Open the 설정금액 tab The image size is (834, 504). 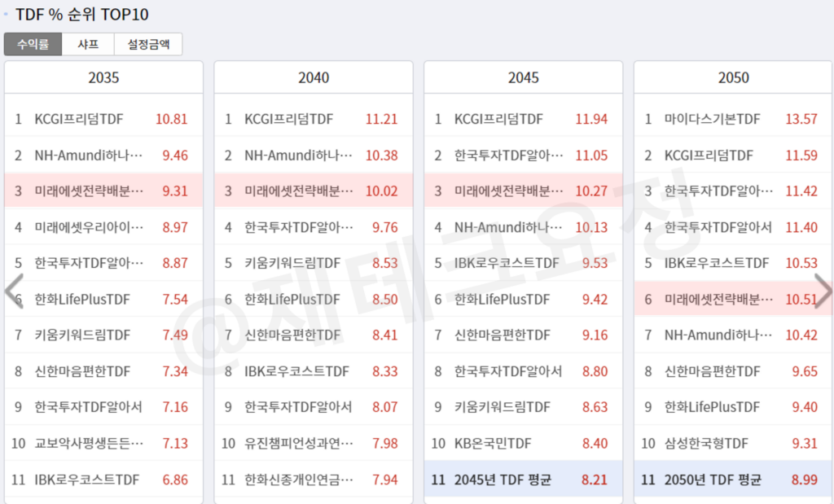150,45
